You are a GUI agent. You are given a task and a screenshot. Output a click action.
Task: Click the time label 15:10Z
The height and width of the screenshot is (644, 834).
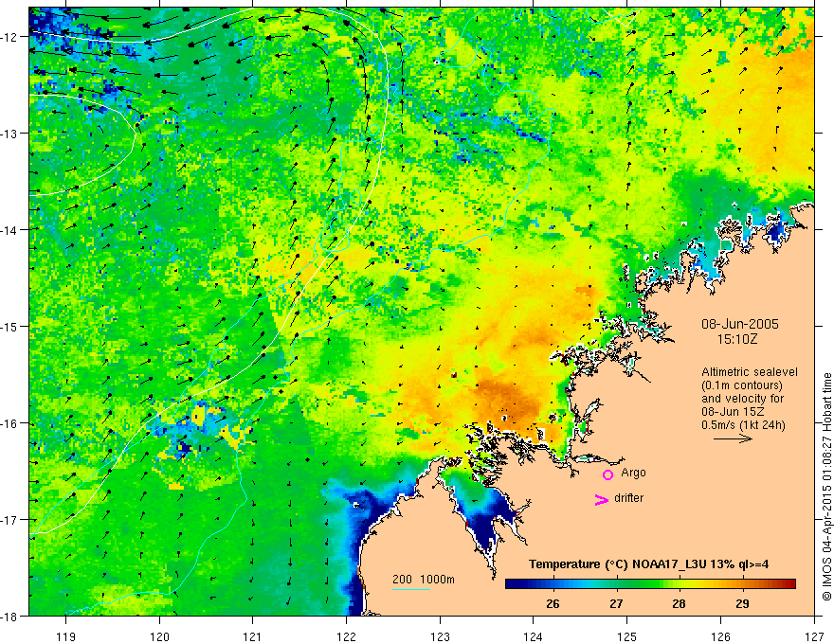[736, 339]
